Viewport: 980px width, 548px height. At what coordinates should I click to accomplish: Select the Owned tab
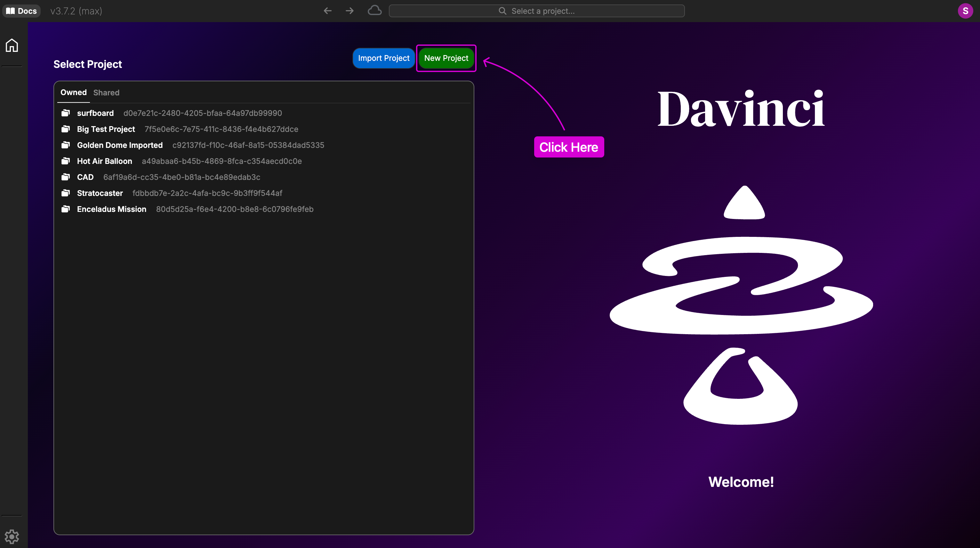tap(73, 93)
